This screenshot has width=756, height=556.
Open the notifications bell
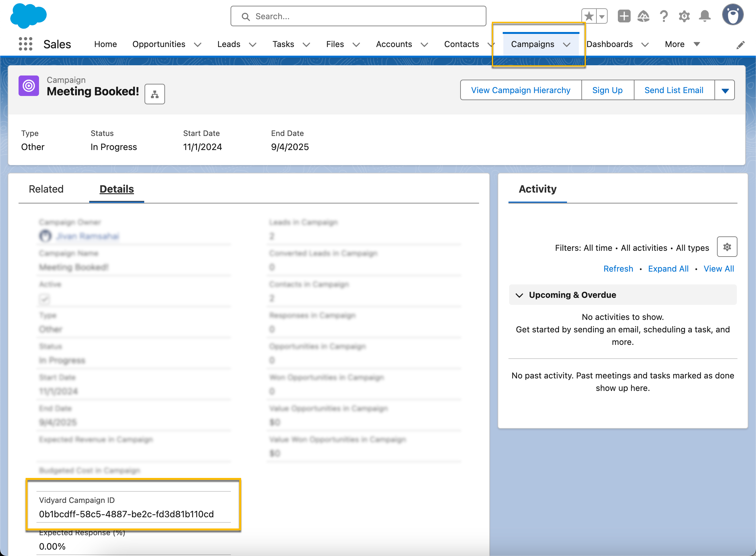tap(705, 16)
